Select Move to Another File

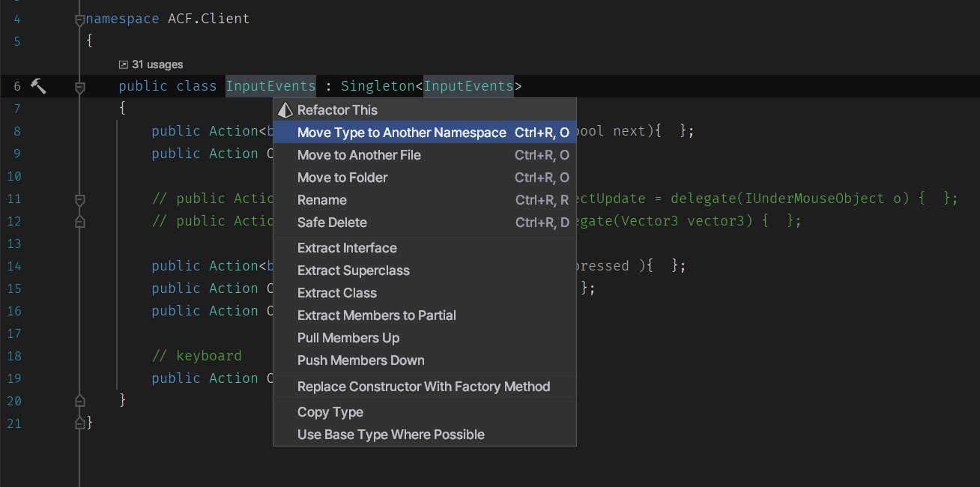click(425, 155)
